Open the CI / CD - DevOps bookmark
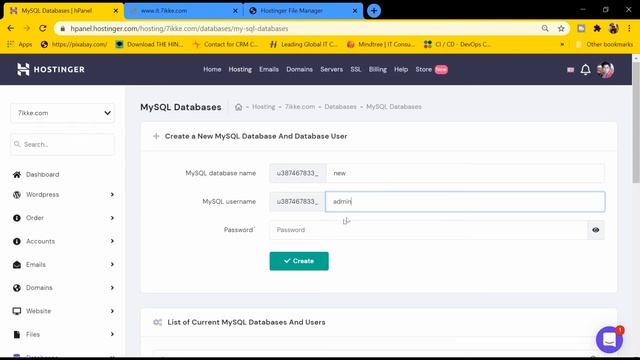Image resolution: width=640 pixels, height=360 pixels. pos(457,44)
